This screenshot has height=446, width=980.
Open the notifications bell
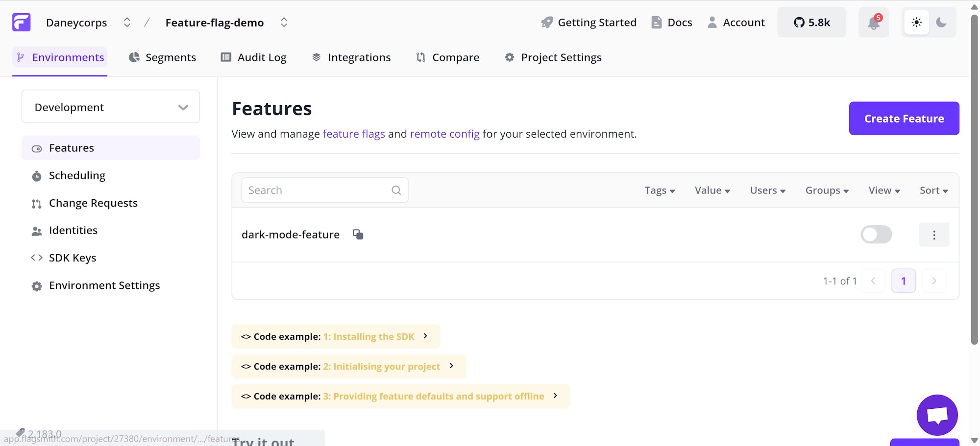[x=873, y=23]
